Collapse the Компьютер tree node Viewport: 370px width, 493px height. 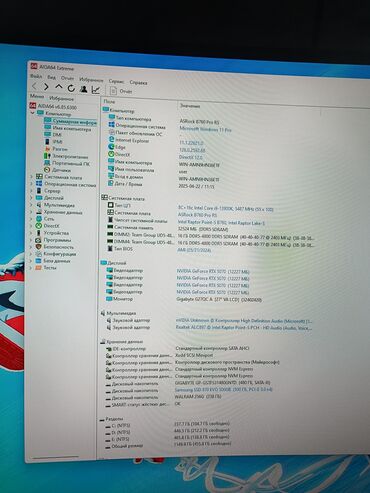tap(32, 113)
